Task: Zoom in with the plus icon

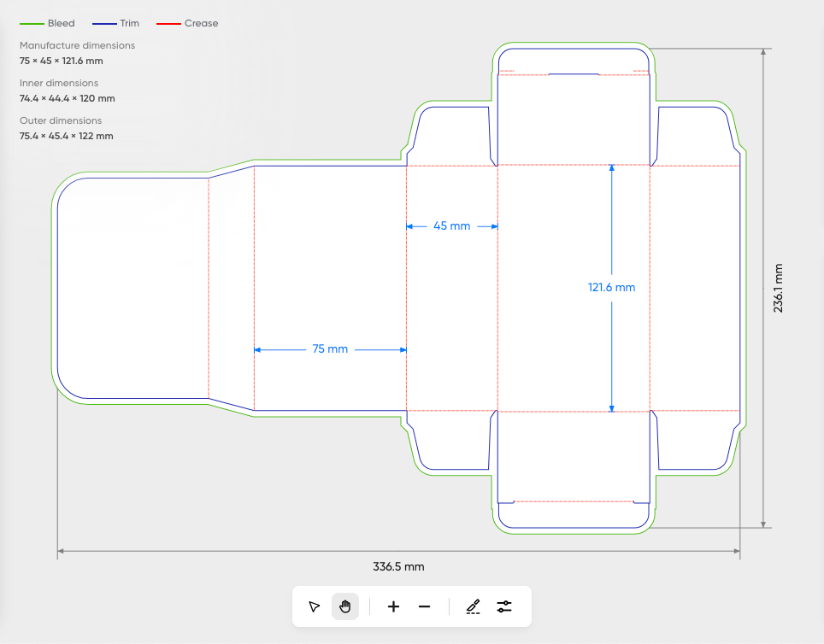Action: point(393,606)
